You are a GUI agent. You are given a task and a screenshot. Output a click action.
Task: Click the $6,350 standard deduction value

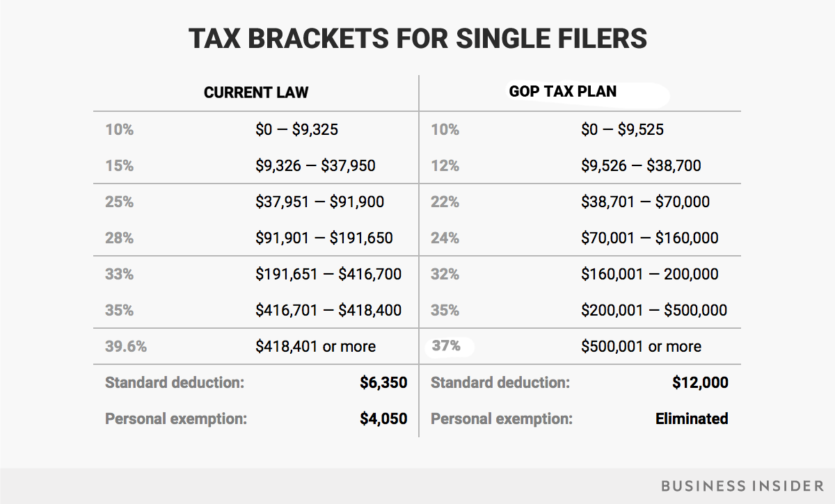(x=383, y=382)
